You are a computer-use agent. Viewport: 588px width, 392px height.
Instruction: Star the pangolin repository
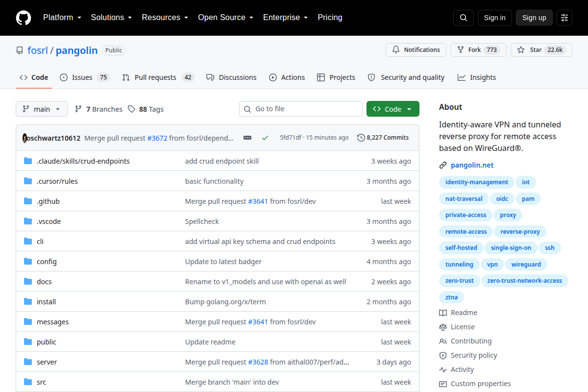click(541, 50)
